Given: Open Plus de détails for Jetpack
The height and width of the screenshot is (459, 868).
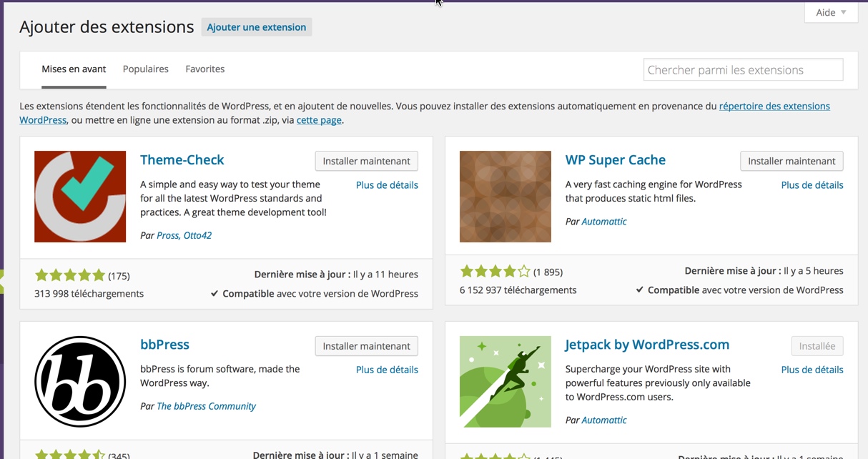Looking at the screenshot, I should (812, 370).
